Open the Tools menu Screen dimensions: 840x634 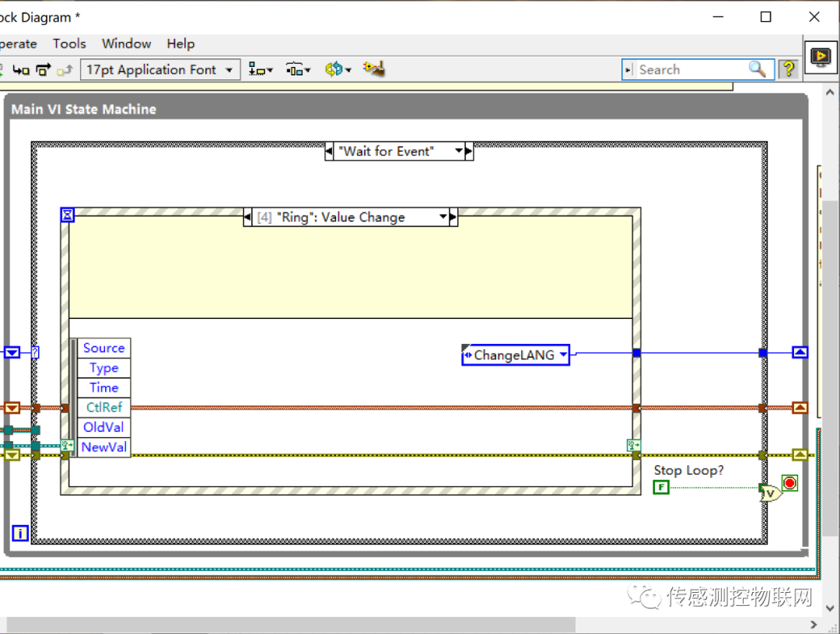point(69,44)
